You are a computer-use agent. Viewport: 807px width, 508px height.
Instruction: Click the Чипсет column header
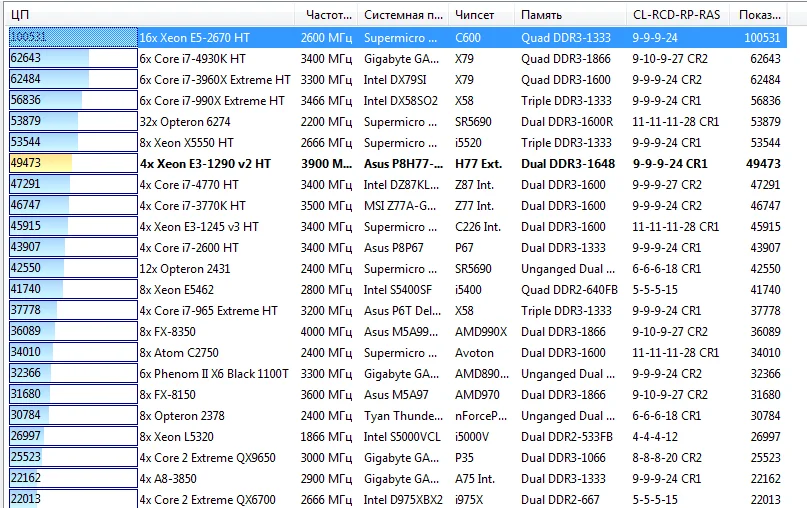pos(481,14)
